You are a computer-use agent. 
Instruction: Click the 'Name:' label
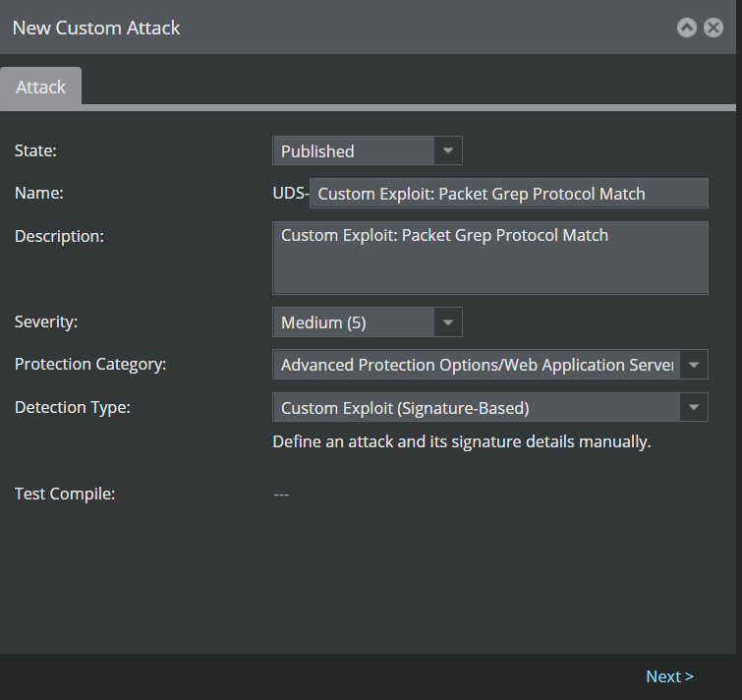click(38, 193)
